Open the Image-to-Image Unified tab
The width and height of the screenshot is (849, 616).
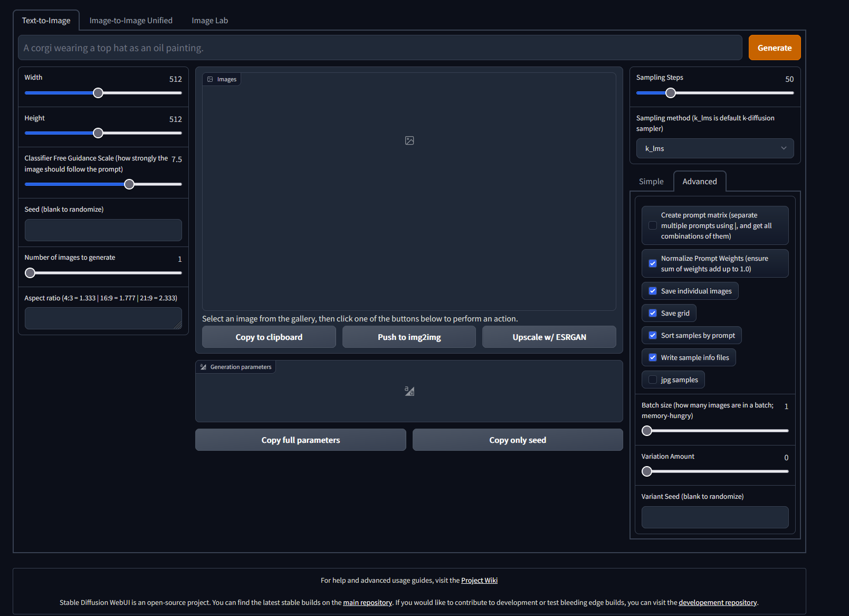pyautogui.click(x=131, y=21)
